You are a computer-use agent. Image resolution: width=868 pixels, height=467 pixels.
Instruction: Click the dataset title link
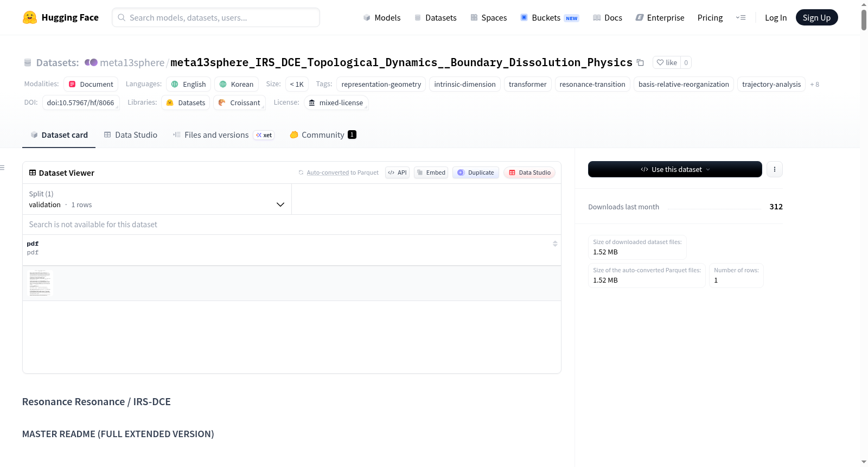pyautogui.click(x=401, y=62)
